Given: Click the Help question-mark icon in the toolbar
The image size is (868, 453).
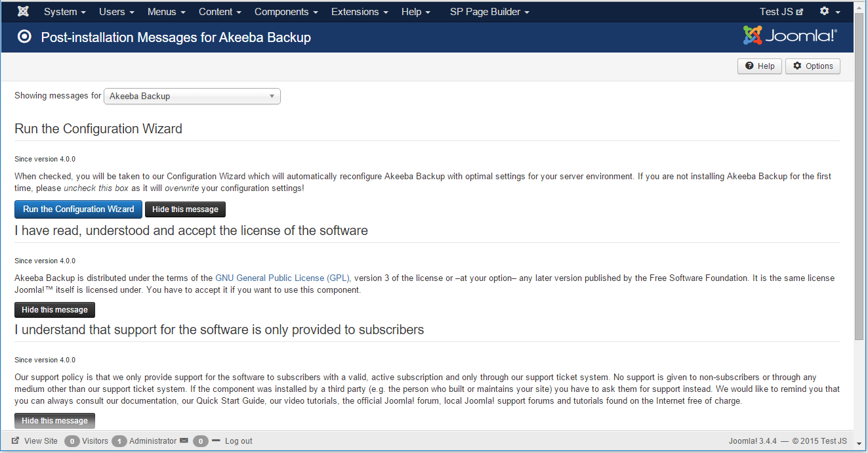Looking at the screenshot, I should [750, 66].
